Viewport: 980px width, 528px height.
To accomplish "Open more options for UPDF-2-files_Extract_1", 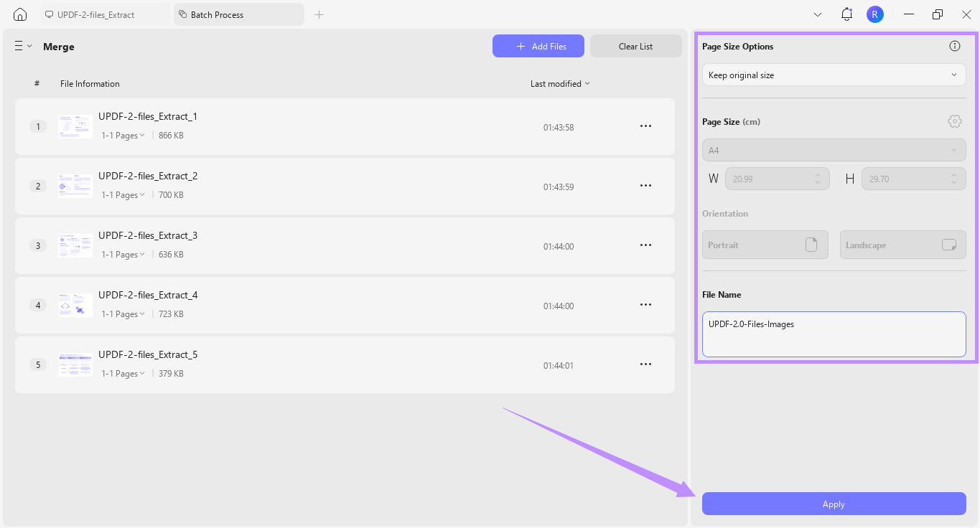I will pyautogui.click(x=645, y=126).
